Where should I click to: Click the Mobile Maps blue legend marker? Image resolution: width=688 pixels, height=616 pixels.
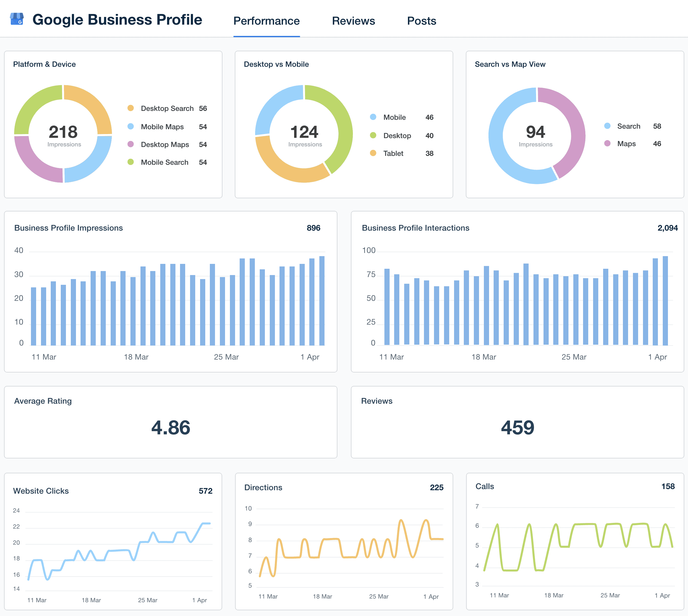pyautogui.click(x=131, y=127)
